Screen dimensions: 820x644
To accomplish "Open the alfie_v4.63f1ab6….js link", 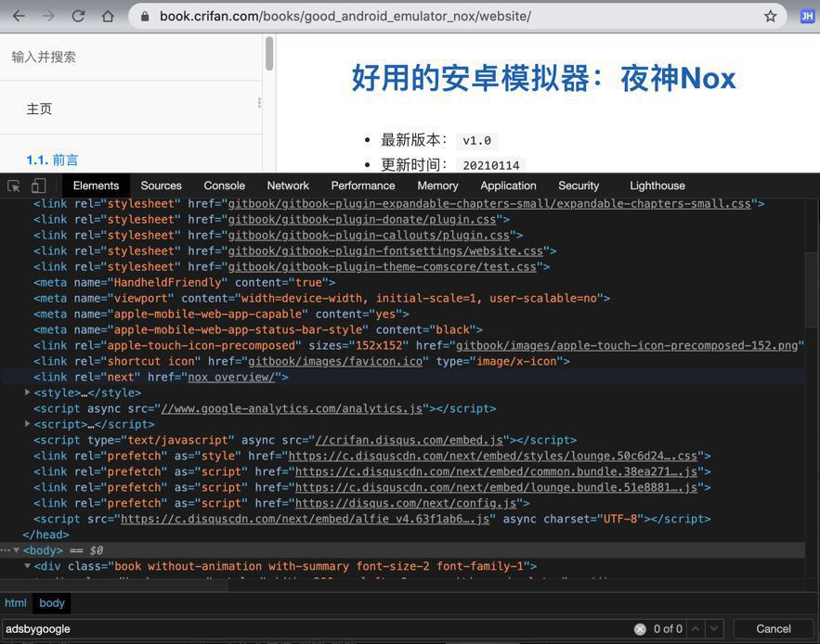I will 305,519.
